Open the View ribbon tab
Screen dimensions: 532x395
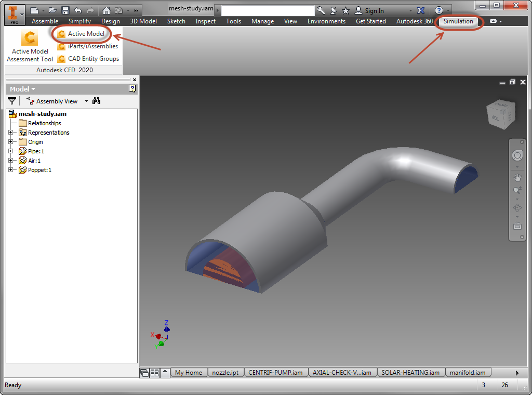point(290,21)
